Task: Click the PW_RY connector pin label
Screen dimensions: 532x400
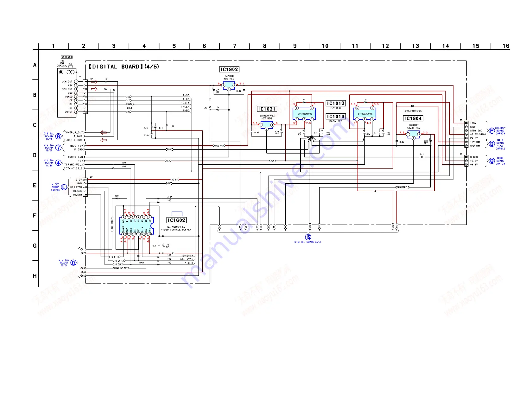Action: tap(474, 138)
